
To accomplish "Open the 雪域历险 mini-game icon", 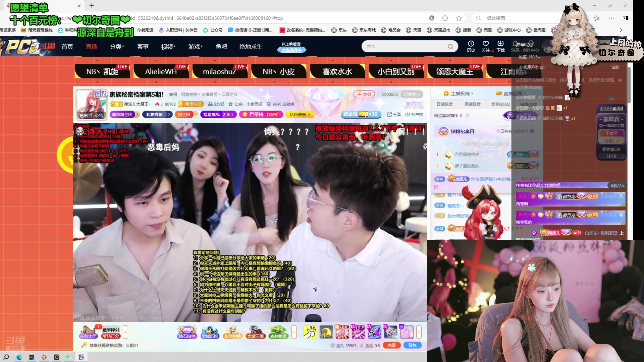I will click(210, 332).
